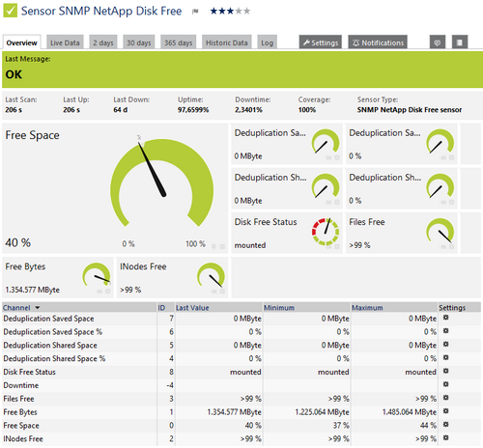Image resolution: width=483 pixels, height=448 pixels.
Task: Open settings gear for Deduplication Saved Space % row
Action: [445, 331]
